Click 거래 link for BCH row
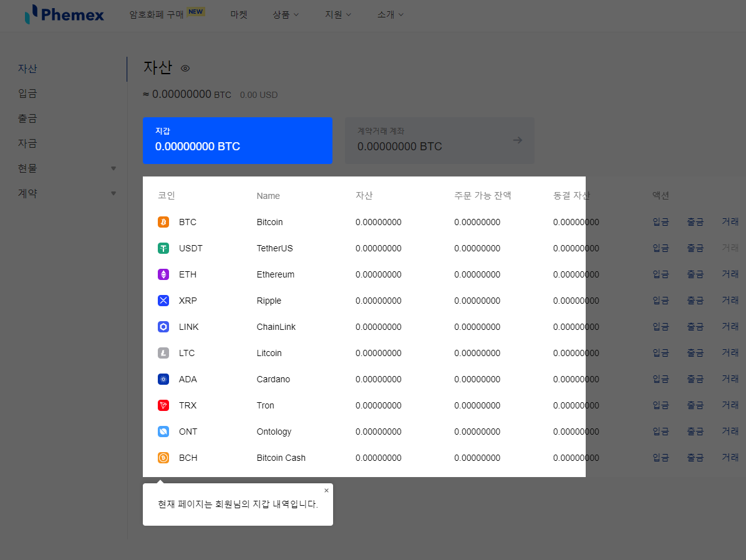 coord(730,457)
